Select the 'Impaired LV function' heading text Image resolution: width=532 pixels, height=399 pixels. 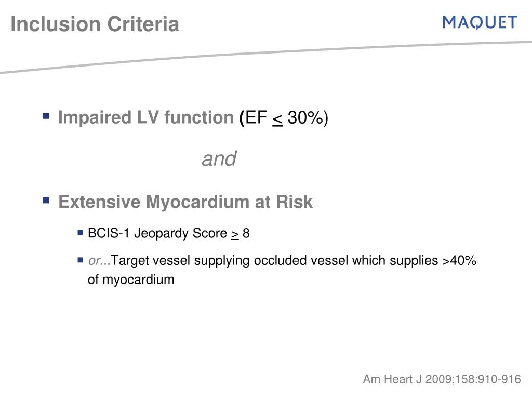coord(146,117)
